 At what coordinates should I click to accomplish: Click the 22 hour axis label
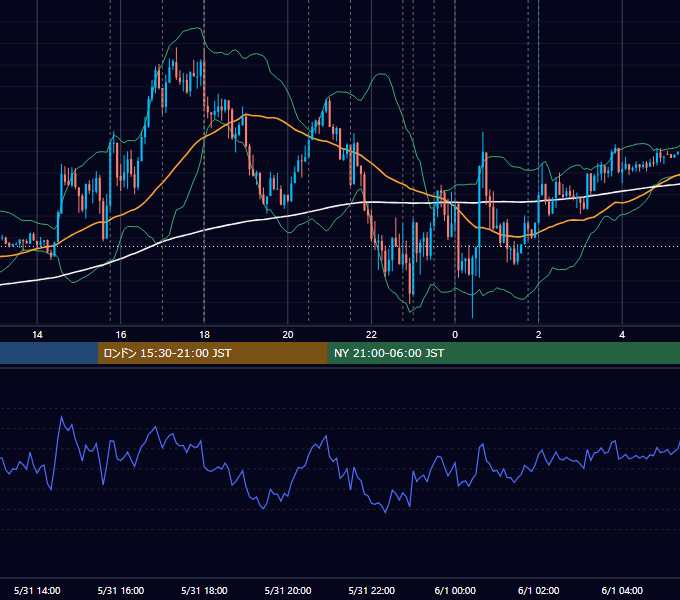[371, 335]
